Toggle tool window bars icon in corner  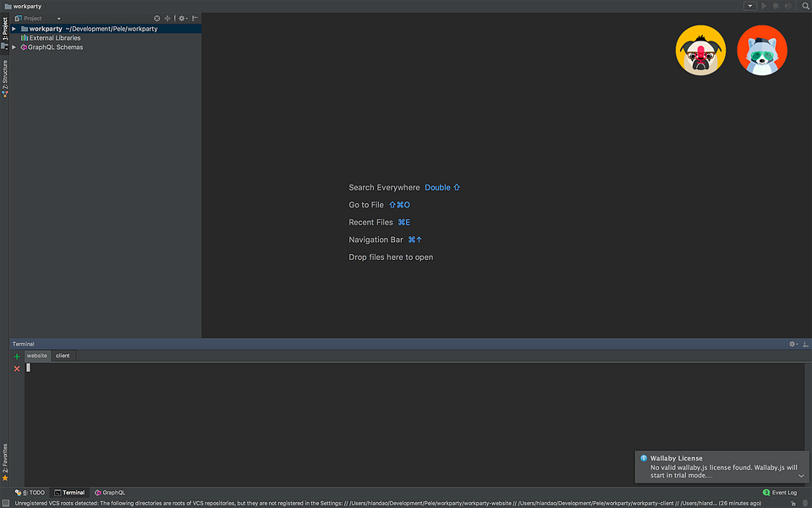[5, 503]
